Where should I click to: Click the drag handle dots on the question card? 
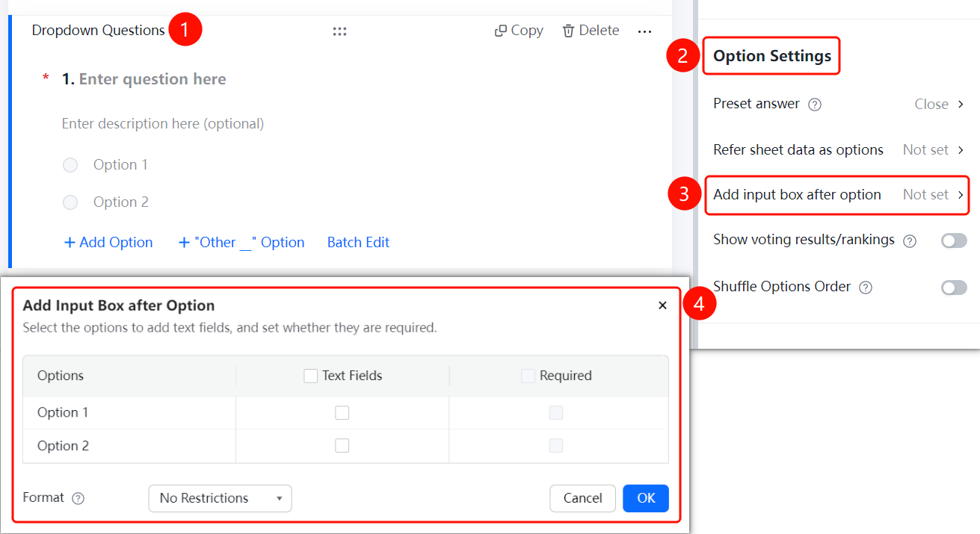(x=339, y=31)
